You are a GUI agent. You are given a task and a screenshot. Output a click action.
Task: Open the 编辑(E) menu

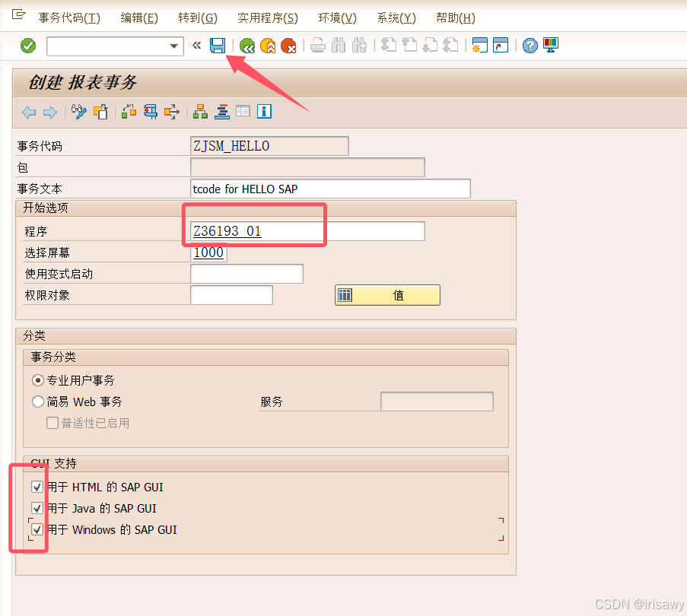pyautogui.click(x=139, y=18)
